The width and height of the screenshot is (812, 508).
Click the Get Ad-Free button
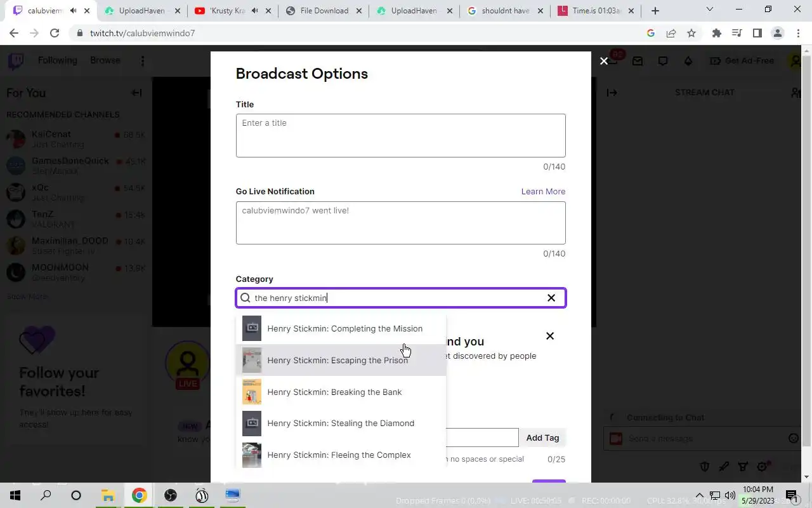pyautogui.click(x=742, y=61)
